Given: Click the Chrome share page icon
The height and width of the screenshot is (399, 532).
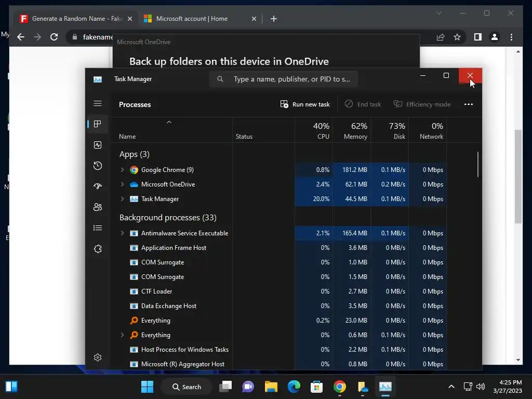Looking at the screenshot, I should 441,37.
